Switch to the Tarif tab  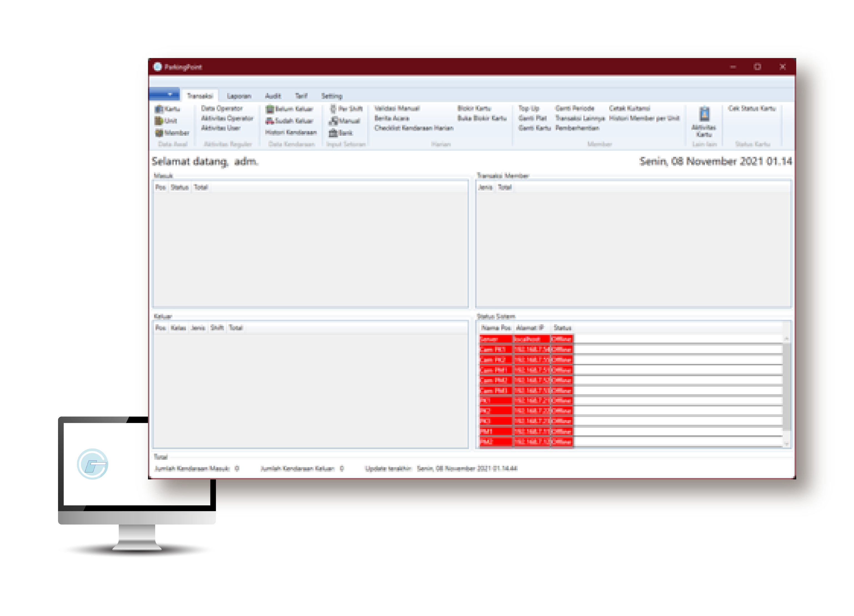301,96
